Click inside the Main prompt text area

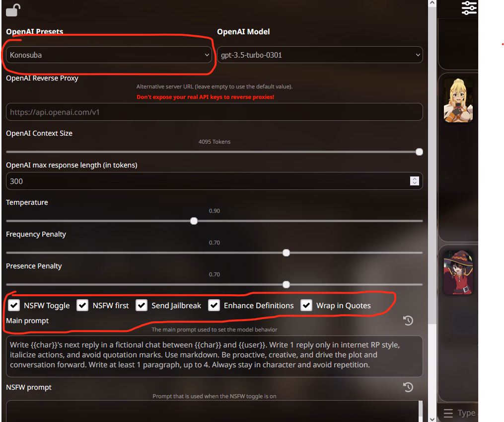[x=215, y=356]
